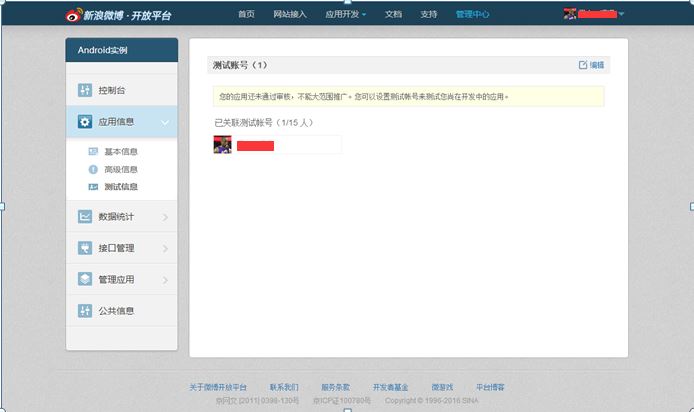Click the 数据统计 chart icon
The image size is (694, 412).
pos(85,216)
